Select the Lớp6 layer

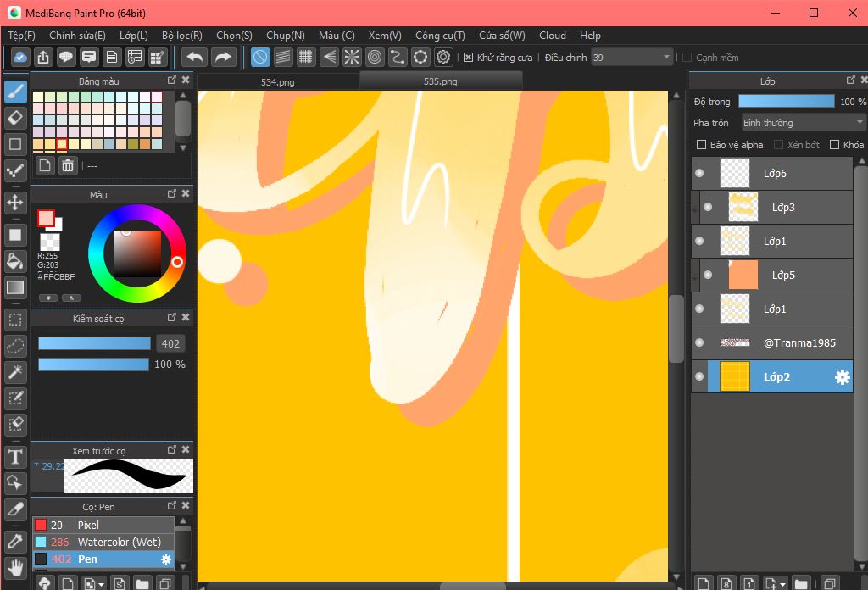pos(772,173)
